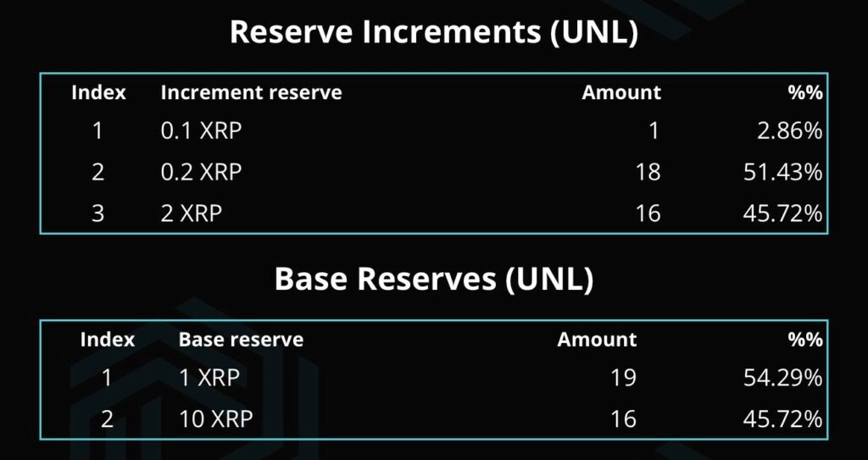Select the Index header in increments table
This screenshot has width=868, height=460.
(98, 92)
